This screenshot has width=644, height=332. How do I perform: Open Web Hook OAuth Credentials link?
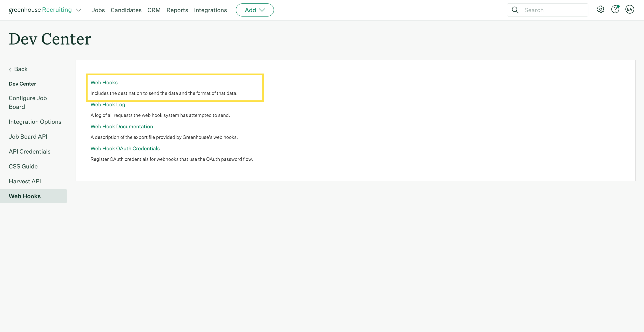[x=125, y=148]
